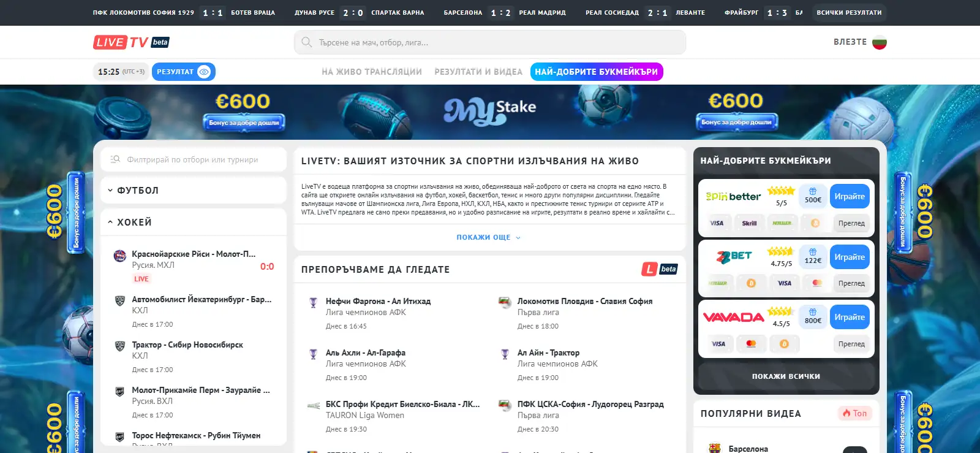Click the spinbetter bookmaker logo
This screenshot has width=980, height=453.
click(733, 197)
